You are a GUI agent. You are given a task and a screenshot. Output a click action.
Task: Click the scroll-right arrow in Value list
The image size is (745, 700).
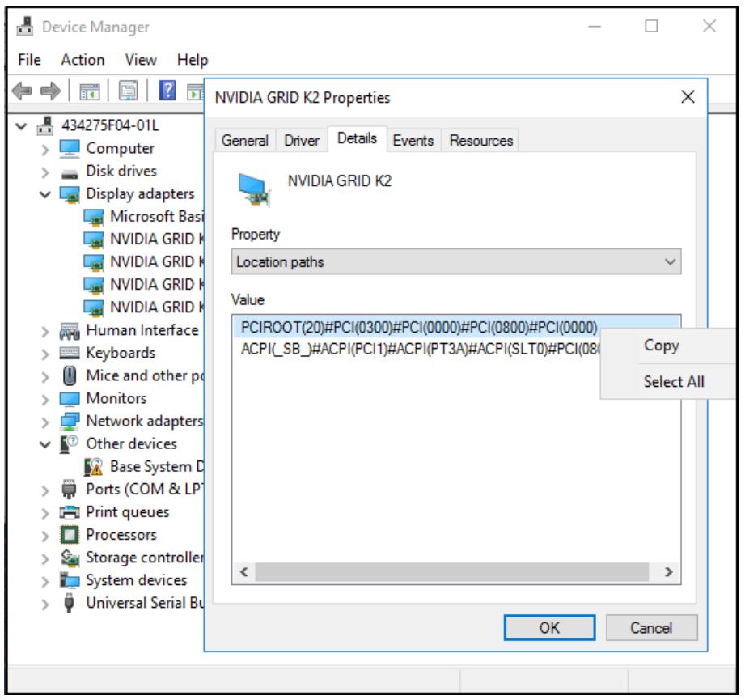(x=668, y=571)
